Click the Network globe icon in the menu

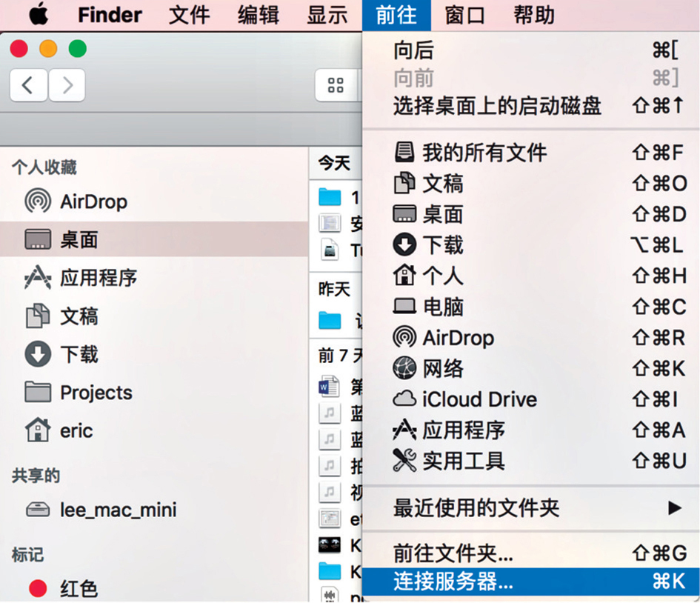404,368
